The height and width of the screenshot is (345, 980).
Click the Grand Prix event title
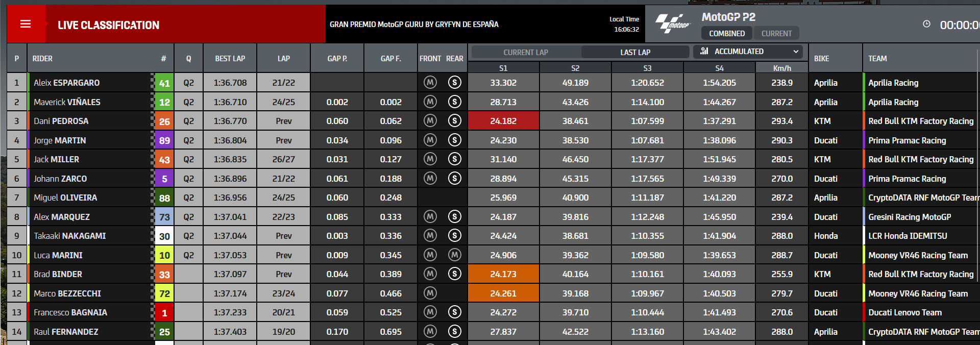tap(414, 24)
